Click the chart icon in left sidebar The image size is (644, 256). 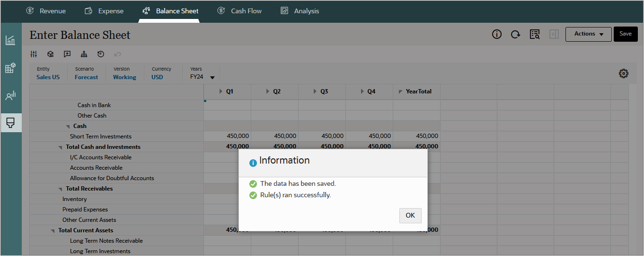click(x=10, y=40)
